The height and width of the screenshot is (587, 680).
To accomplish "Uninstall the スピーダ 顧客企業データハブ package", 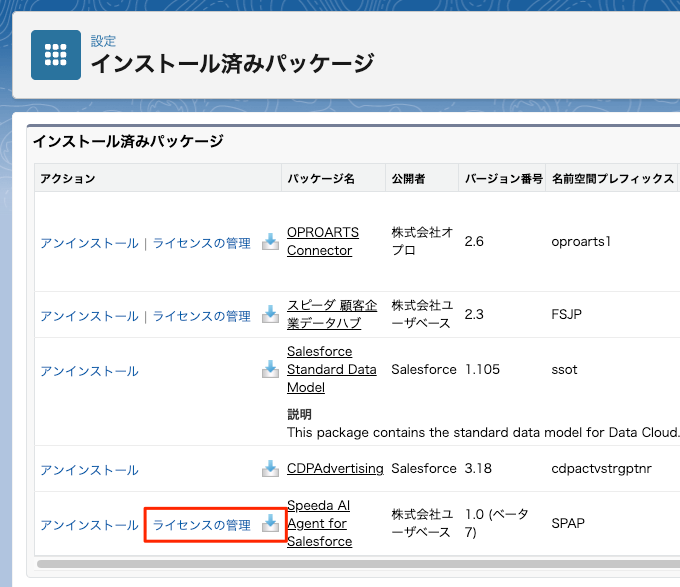I will pyautogui.click(x=89, y=316).
